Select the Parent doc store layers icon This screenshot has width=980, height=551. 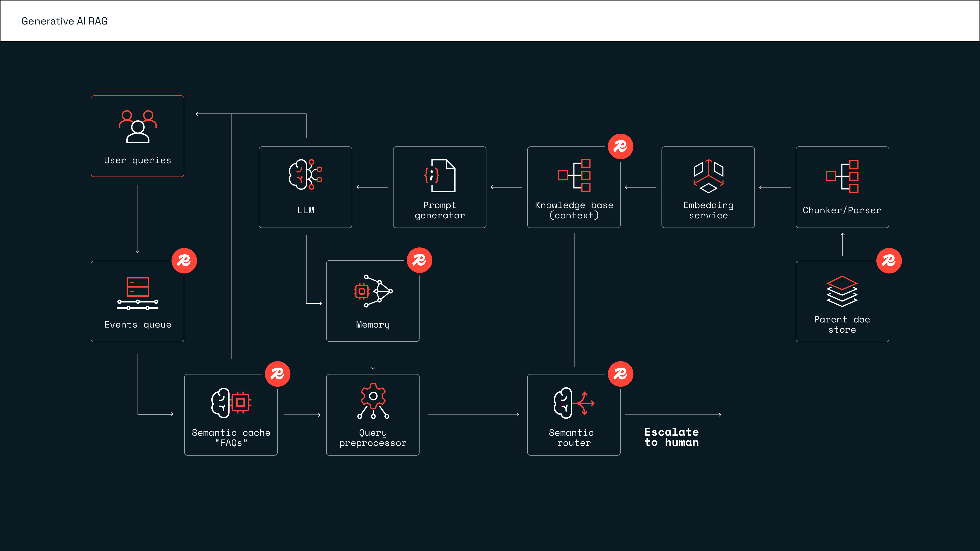[842, 291]
